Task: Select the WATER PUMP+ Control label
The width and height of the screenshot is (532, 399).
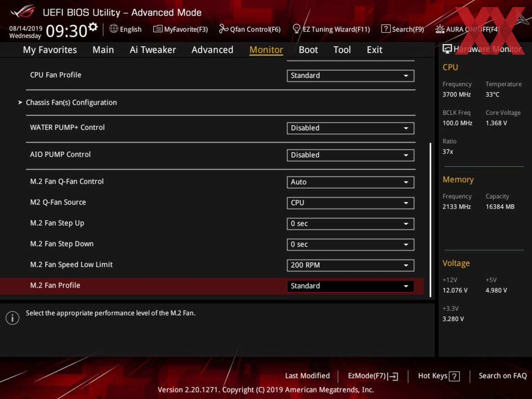Action: coord(67,127)
